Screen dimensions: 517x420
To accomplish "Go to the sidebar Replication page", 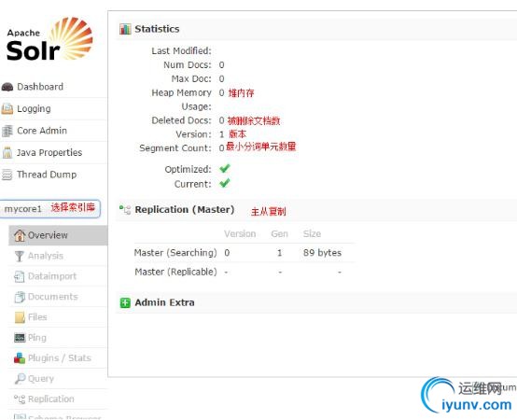I will coord(58,399).
